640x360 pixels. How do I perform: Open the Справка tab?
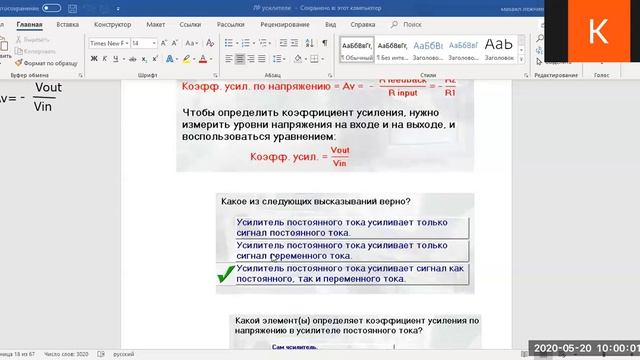(x=362, y=24)
